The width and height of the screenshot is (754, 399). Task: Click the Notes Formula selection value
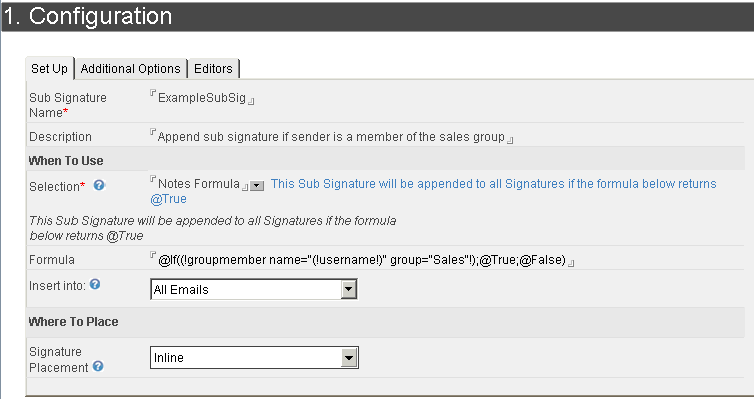(199, 184)
